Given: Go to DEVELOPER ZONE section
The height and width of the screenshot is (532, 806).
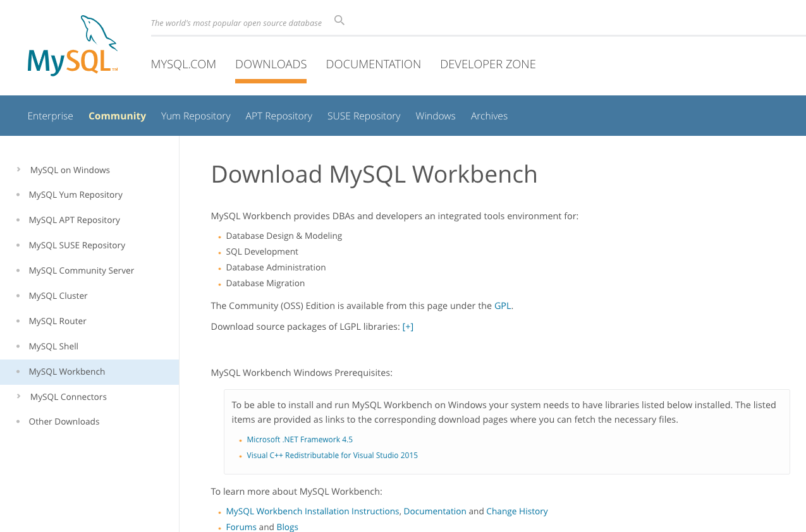Looking at the screenshot, I should pos(488,64).
